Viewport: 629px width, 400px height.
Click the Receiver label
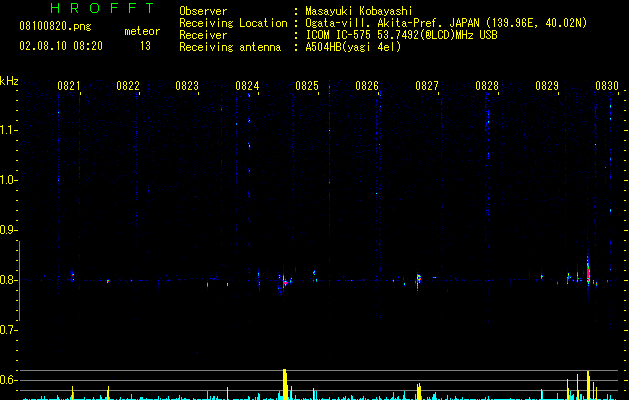tap(203, 35)
